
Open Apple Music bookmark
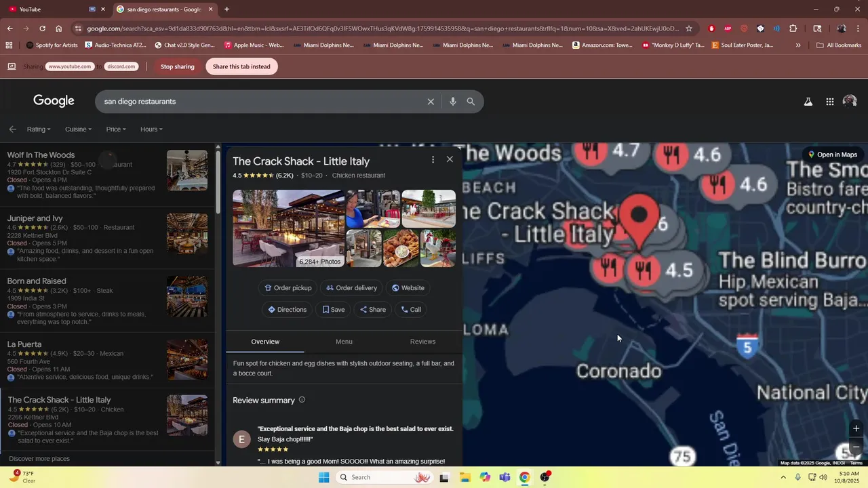[x=254, y=45]
